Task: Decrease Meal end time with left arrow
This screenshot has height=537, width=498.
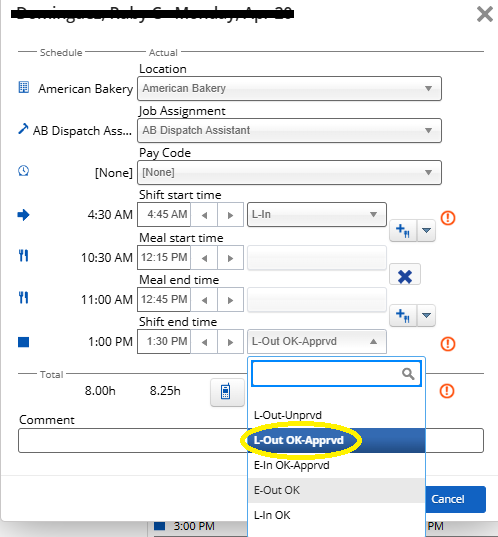Action: click(204, 300)
